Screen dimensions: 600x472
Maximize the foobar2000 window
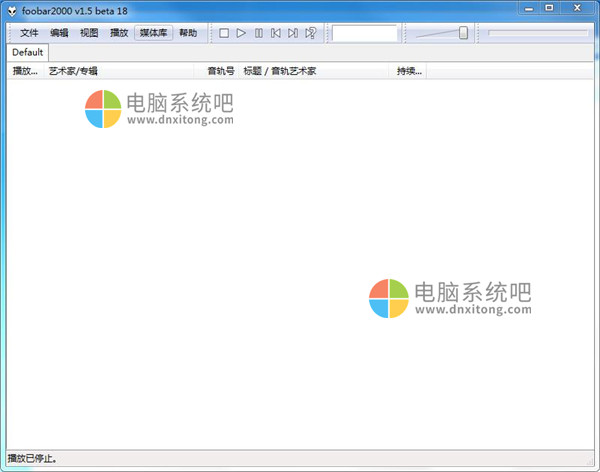tap(549, 8)
